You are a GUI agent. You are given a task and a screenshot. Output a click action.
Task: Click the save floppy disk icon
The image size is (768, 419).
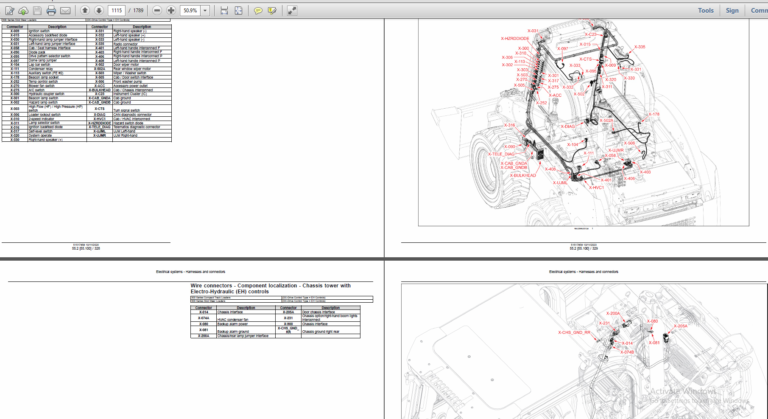37,10
